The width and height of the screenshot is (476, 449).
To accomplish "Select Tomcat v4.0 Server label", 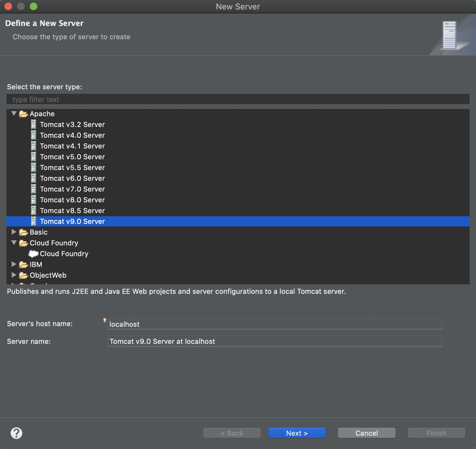I will click(72, 135).
